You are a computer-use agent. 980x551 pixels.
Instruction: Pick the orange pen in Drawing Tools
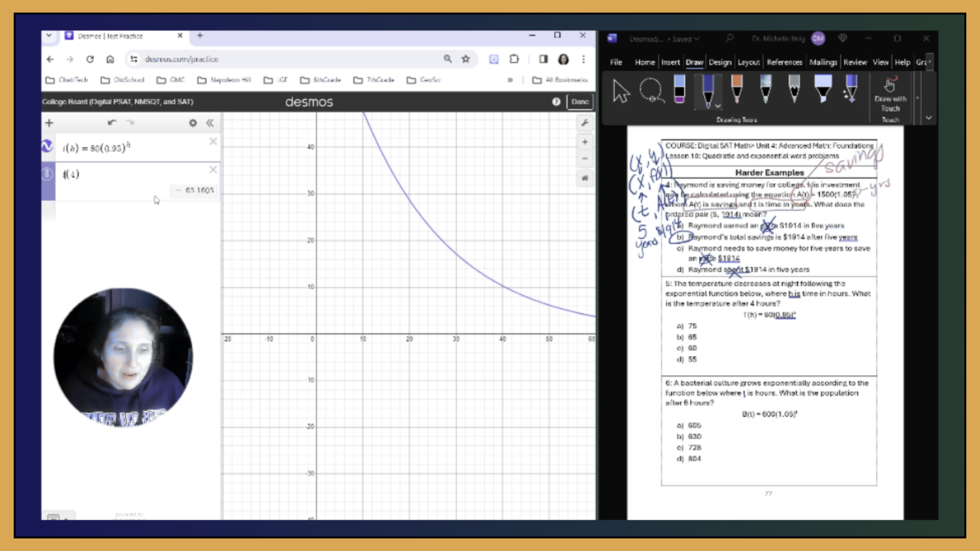737,89
